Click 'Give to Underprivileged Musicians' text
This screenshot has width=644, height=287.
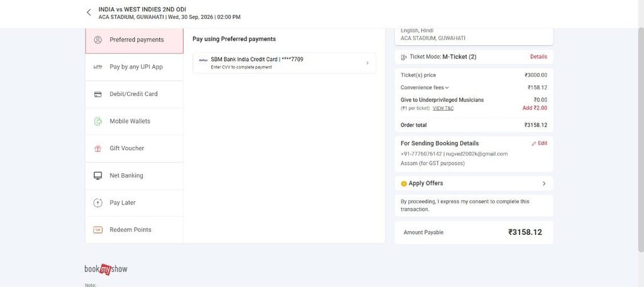(442, 100)
